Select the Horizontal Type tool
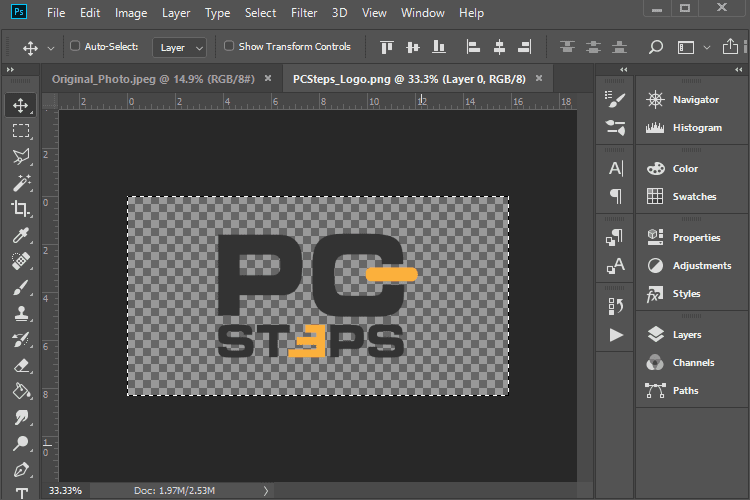 point(21,493)
